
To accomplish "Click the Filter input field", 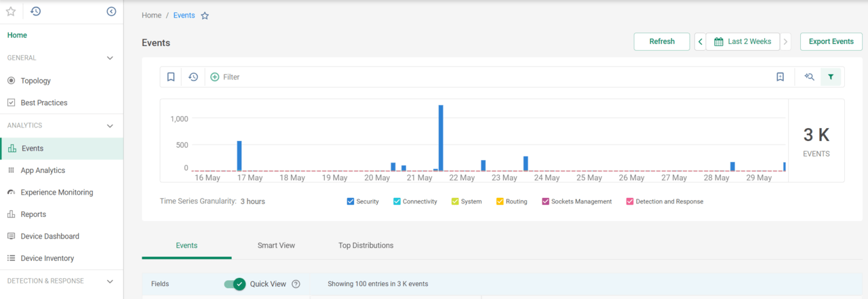I will [488, 77].
